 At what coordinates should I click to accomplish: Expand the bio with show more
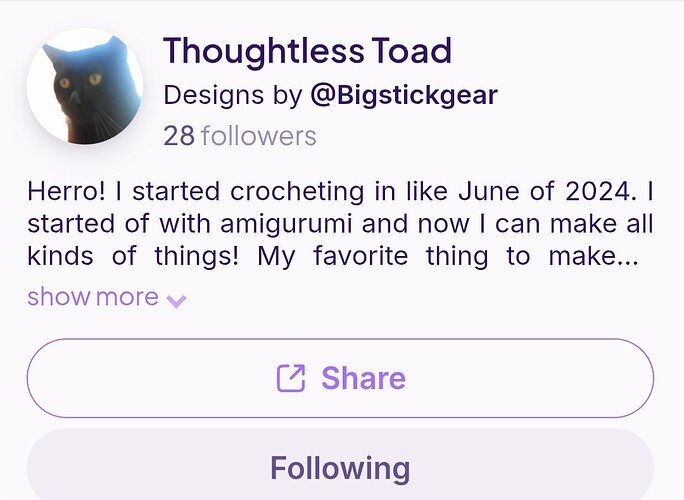point(93,297)
